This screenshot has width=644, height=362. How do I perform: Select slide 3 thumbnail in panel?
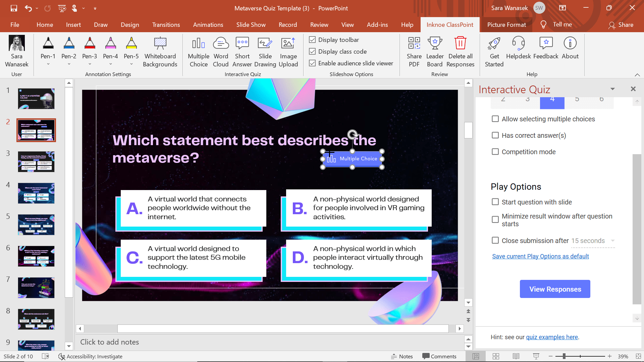(x=36, y=161)
